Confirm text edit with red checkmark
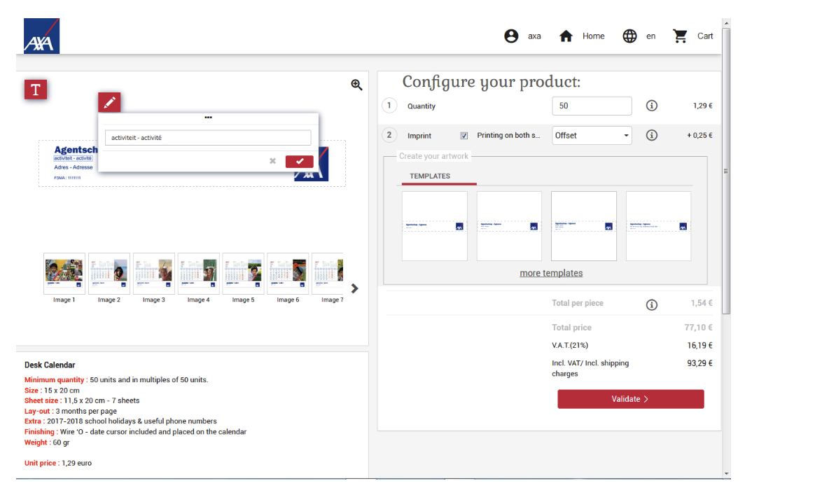 300,161
